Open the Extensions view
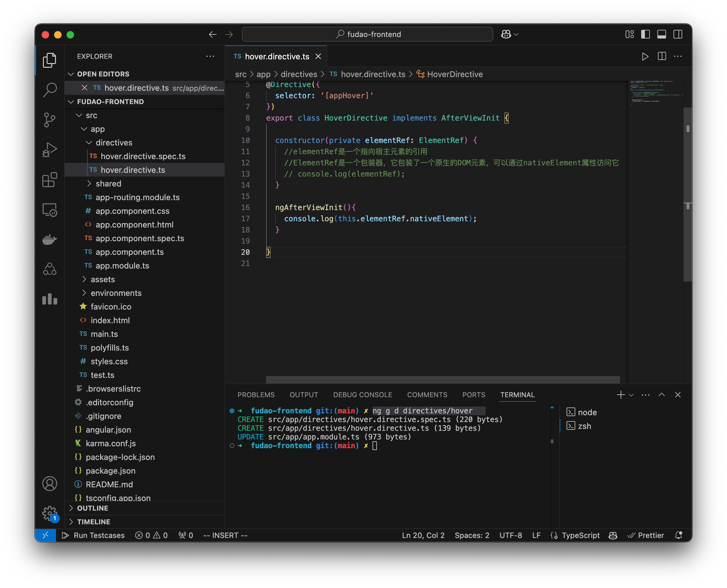This screenshot has height=588, width=727. (x=50, y=180)
